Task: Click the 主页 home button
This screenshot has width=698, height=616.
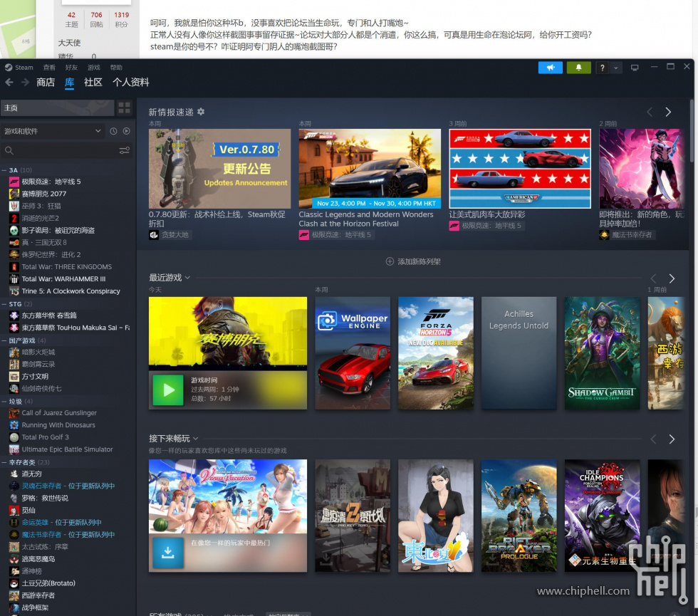Action: click(57, 108)
